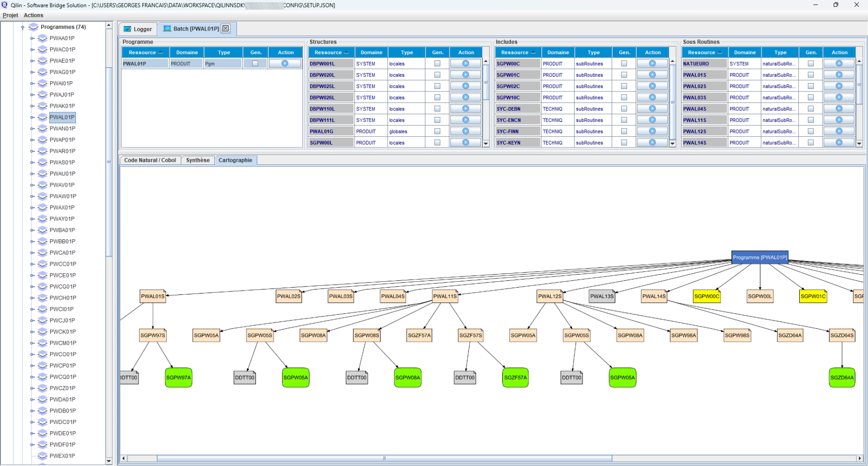The image size is (868, 466).
Task: Click the action icon in DBPW001L row
Action: [465, 63]
